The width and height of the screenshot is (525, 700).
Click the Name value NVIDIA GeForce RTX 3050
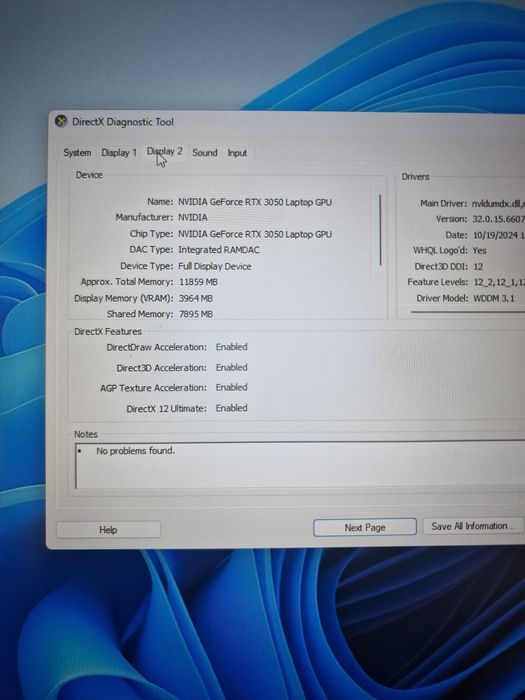(255, 202)
